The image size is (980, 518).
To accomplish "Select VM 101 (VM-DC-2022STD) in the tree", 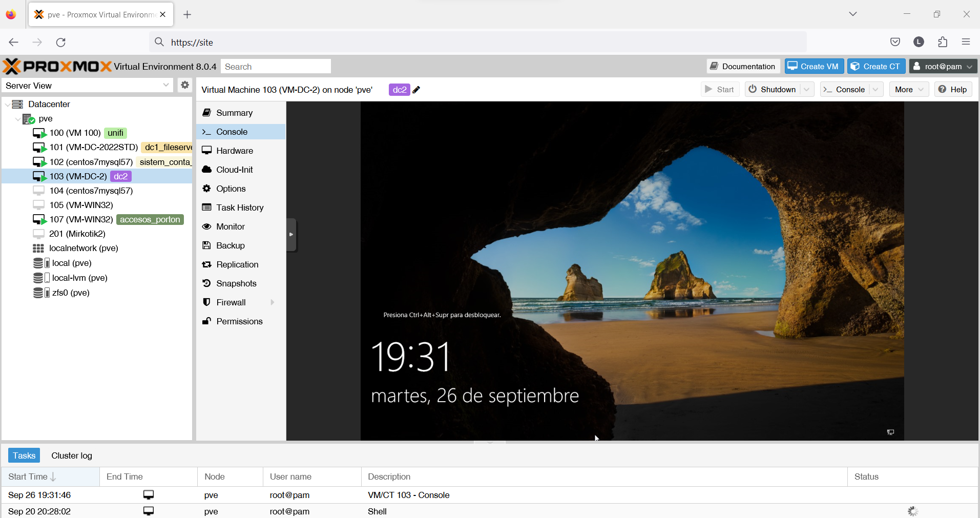I will [97, 147].
